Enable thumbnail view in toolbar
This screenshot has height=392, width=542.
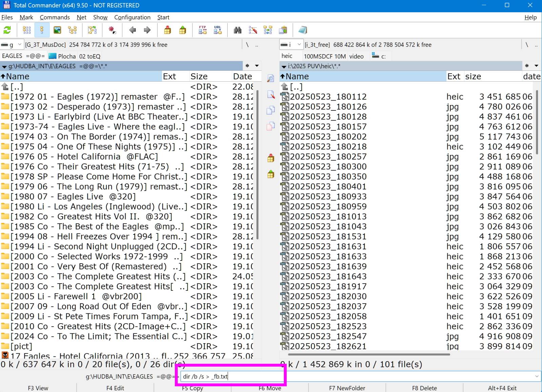click(x=57, y=30)
